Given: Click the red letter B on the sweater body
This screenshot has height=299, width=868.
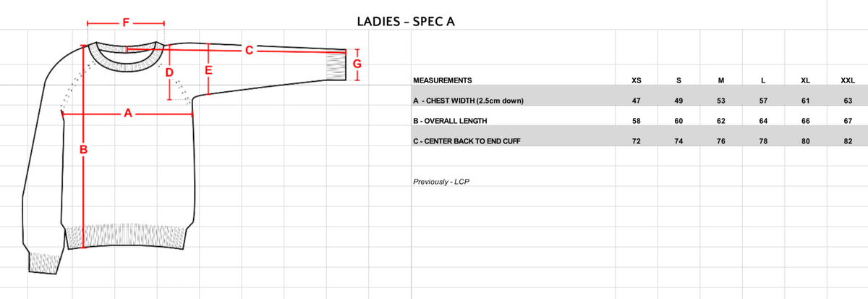Looking at the screenshot, I should click(x=83, y=149).
